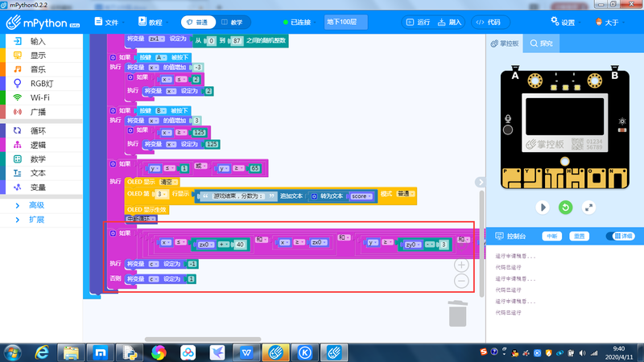Click the fullscreen expand simulator icon

tap(589, 207)
